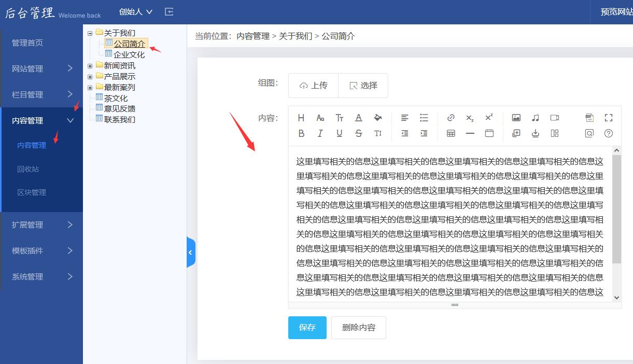Toggle strikethrough text formatting
633x364 pixels.
point(358,133)
